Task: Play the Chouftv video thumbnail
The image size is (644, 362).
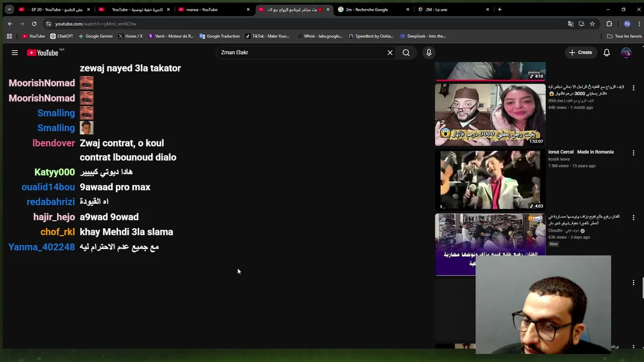Action: click(x=490, y=244)
